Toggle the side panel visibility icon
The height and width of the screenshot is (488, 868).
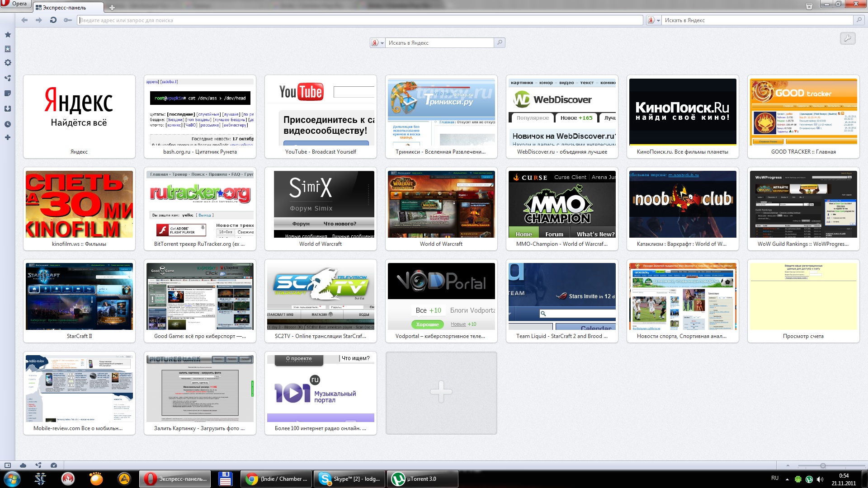pos(8,465)
